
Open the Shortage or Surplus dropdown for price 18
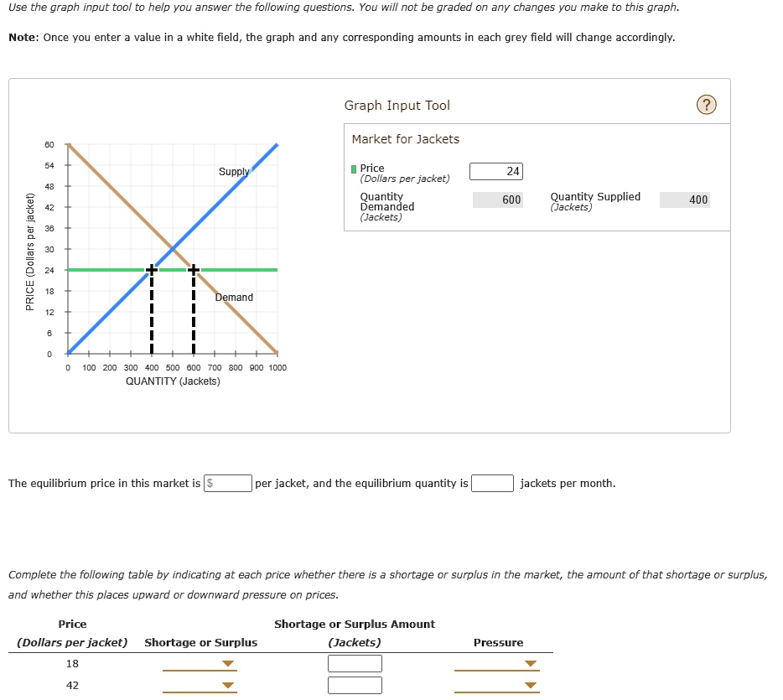coord(200,663)
